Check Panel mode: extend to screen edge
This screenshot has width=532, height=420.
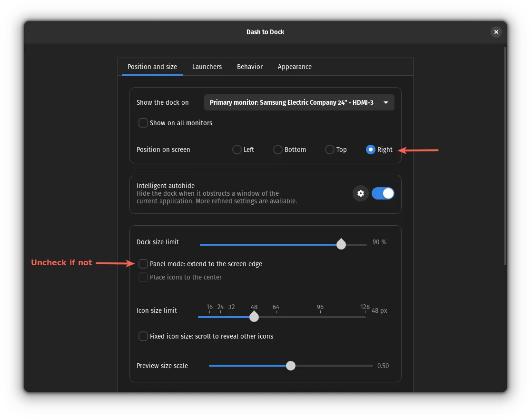coord(143,264)
